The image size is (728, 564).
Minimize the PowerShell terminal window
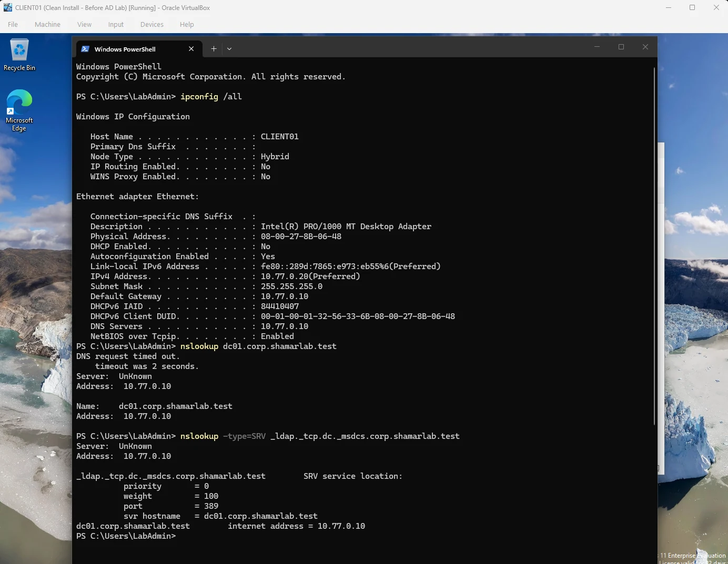point(597,47)
